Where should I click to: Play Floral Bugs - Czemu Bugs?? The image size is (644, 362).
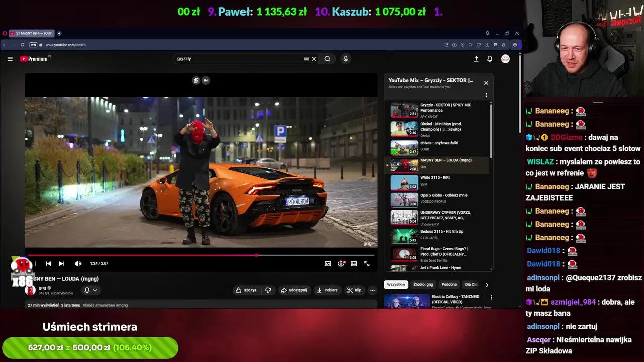(438, 254)
